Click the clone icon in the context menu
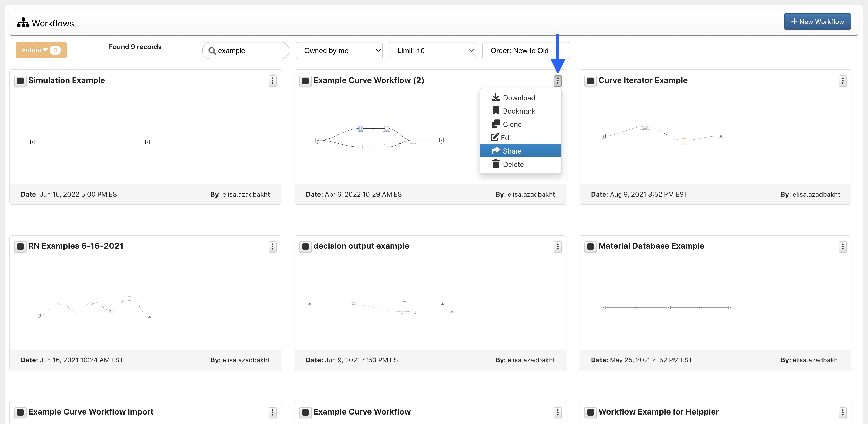The image size is (868, 426). tap(495, 124)
